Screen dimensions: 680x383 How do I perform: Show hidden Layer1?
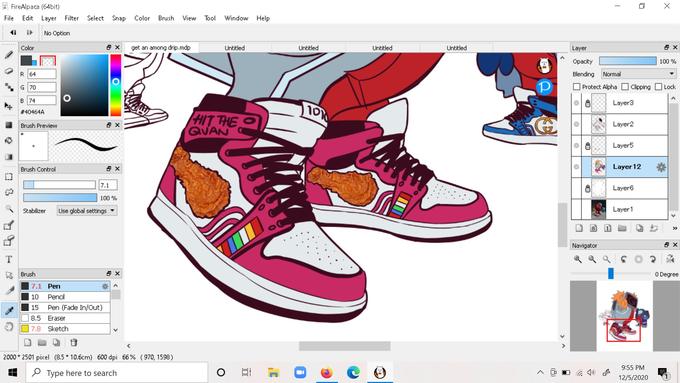tap(576, 209)
